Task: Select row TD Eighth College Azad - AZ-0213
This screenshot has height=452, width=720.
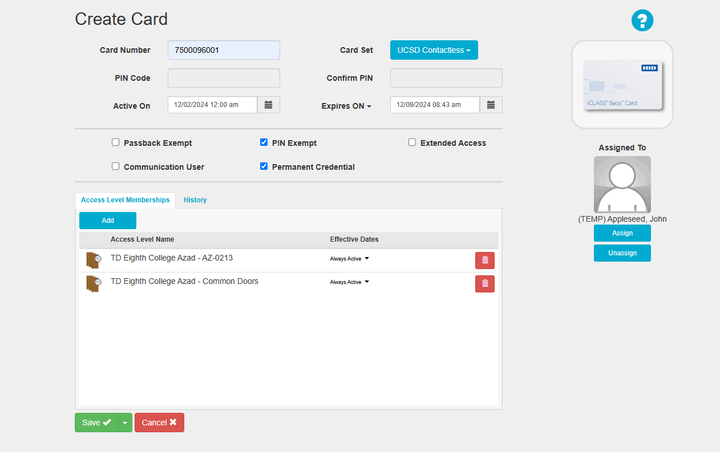Action: [288, 260]
